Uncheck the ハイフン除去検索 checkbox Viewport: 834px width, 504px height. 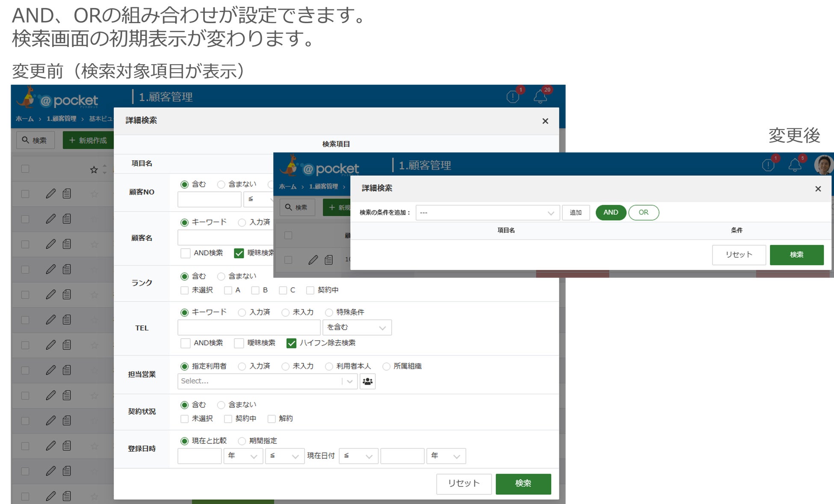(291, 343)
